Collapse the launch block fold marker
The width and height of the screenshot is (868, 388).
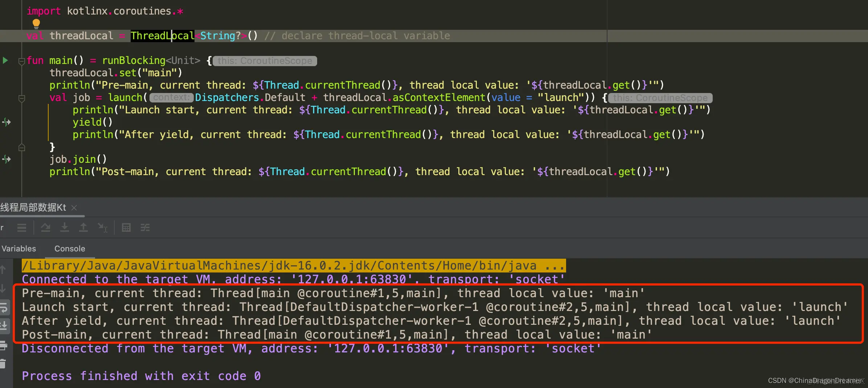coord(22,98)
